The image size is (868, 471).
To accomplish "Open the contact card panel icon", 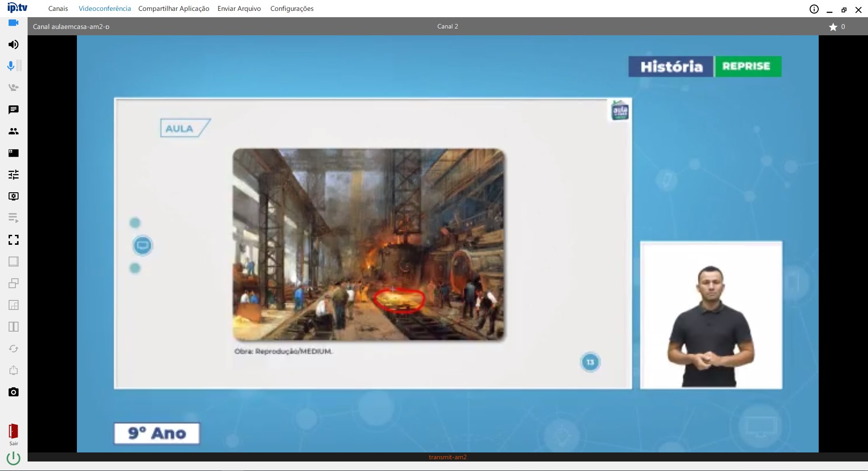I will (x=14, y=153).
